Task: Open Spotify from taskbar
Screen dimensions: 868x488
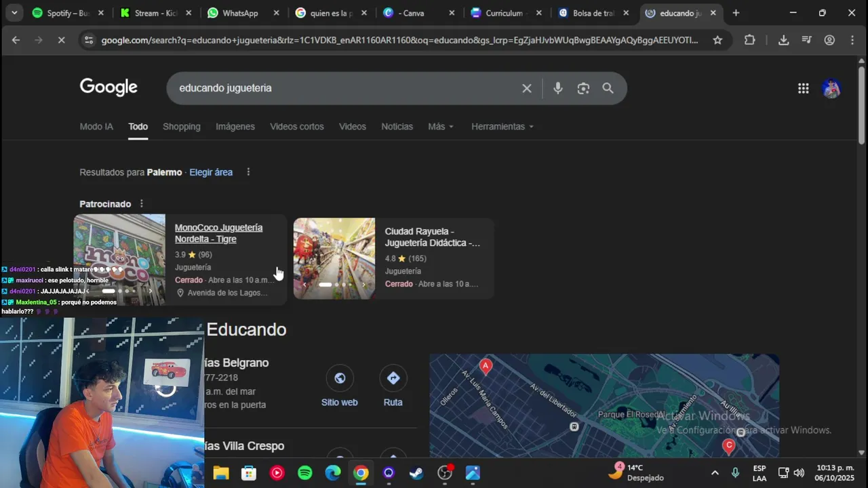Action: tap(305, 473)
